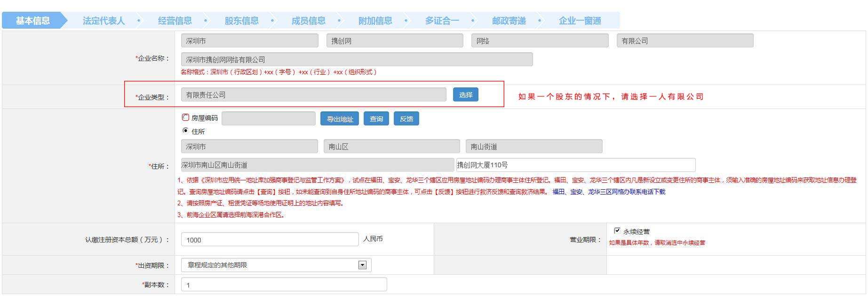Open the 附加信息 tab
Viewport: 868px width, 296px height.
tap(375, 21)
